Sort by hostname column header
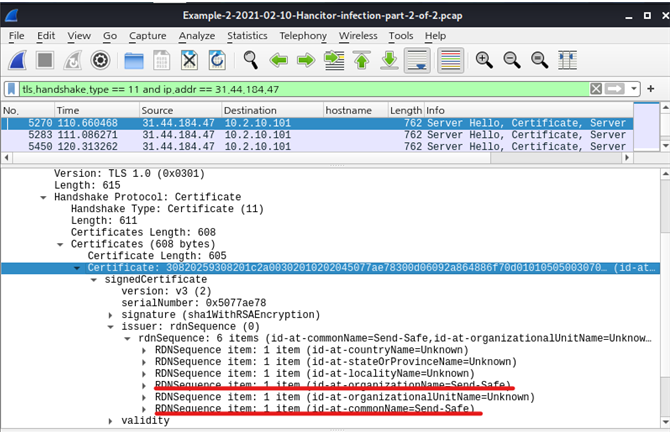Screen dimensions: 671x432 (x=356, y=110)
